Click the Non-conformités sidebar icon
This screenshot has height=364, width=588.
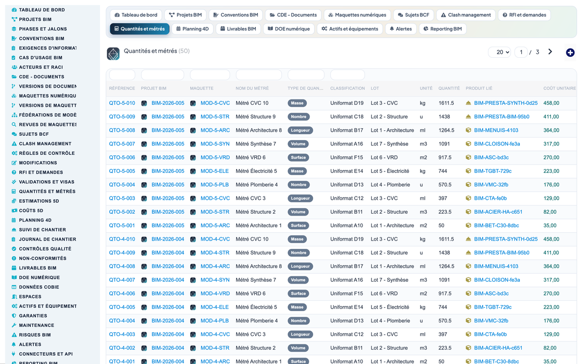coord(14,258)
